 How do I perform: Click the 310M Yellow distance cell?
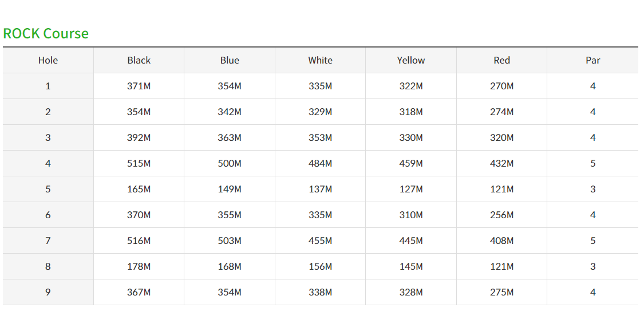[x=411, y=215]
